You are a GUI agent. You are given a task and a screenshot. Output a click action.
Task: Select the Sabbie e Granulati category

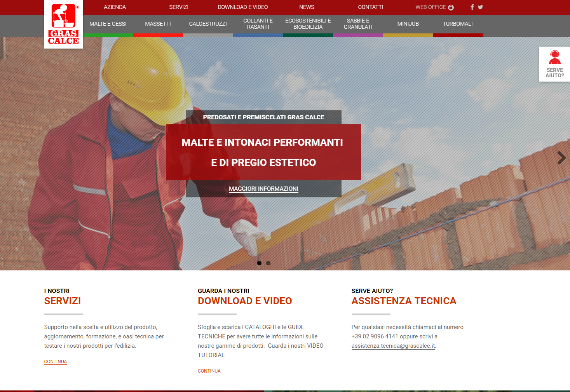click(x=358, y=24)
